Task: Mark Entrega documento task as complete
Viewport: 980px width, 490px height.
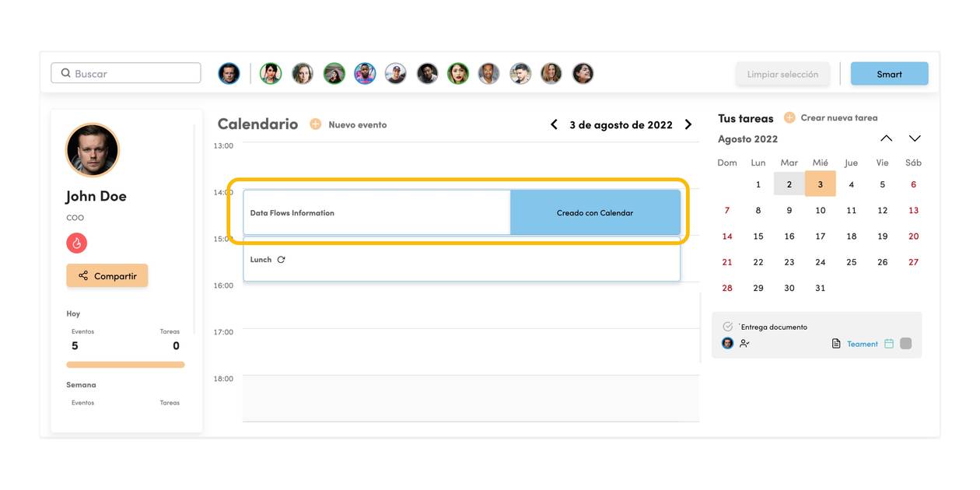Action: 727,327
